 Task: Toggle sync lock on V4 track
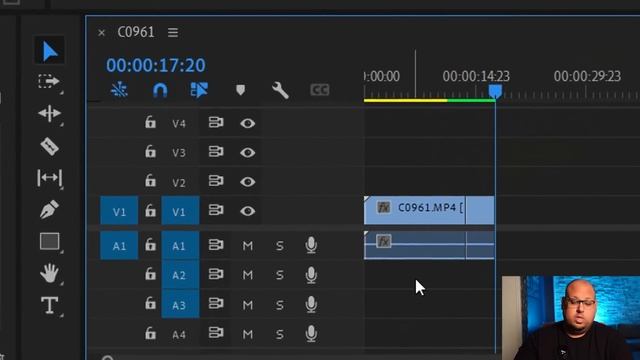pos(216,122)
